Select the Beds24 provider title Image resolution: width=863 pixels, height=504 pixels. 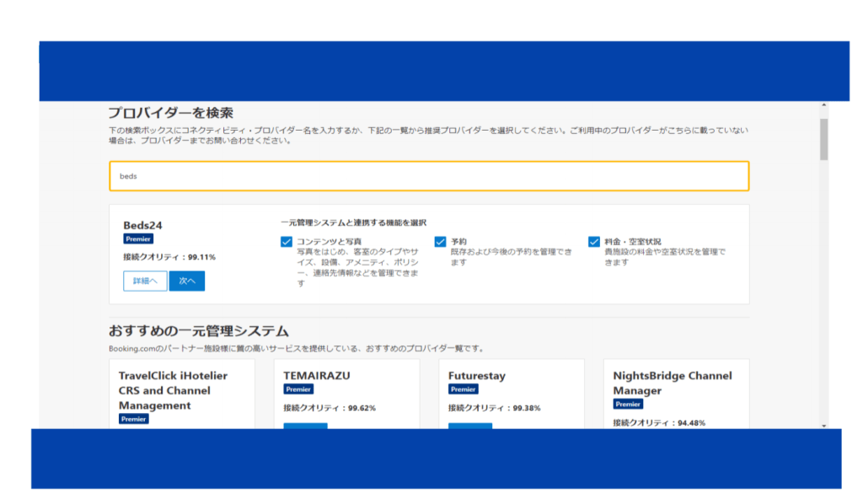click(x=142, y=225)
